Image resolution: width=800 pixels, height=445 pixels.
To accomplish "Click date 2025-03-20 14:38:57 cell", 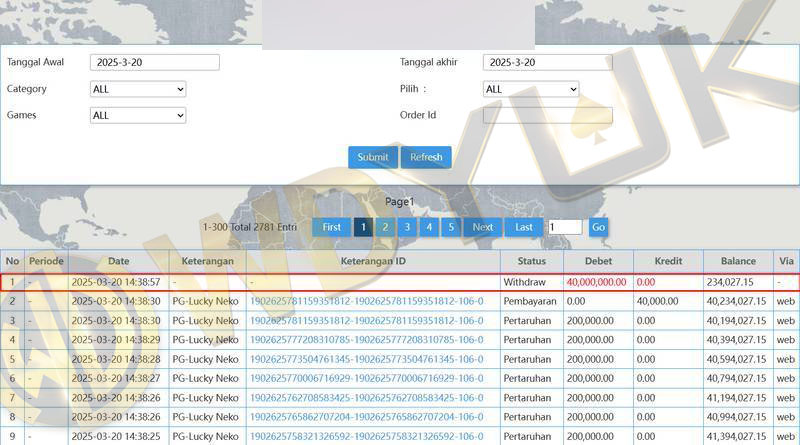I will [x=116, y=282].
